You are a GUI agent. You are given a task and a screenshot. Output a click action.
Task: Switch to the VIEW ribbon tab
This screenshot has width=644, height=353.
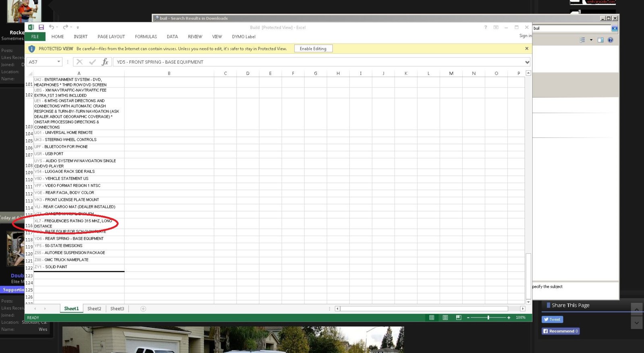(x=217, y=37)
